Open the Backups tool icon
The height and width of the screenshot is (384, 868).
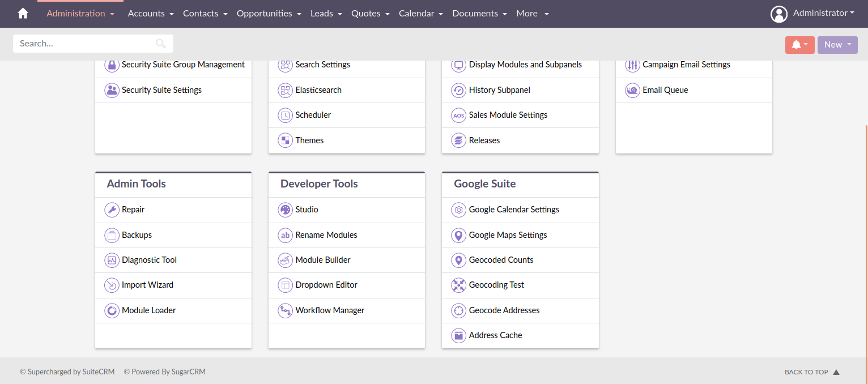tap(112, 235)
